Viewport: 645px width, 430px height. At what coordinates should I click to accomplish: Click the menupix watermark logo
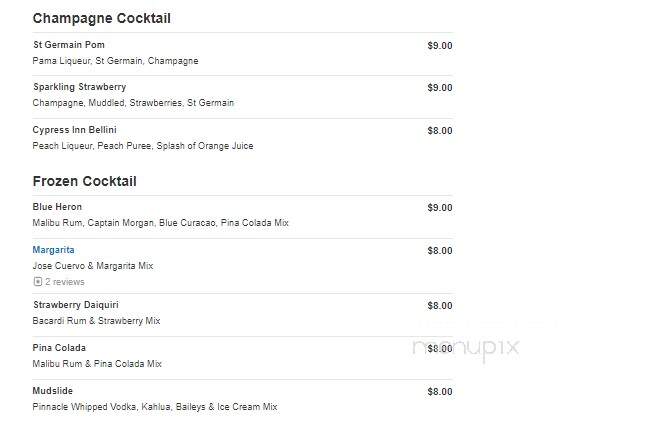(x=466, y=348)
